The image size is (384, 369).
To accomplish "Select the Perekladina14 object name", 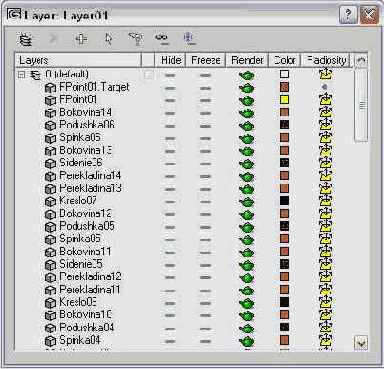I will coord(90,176).
